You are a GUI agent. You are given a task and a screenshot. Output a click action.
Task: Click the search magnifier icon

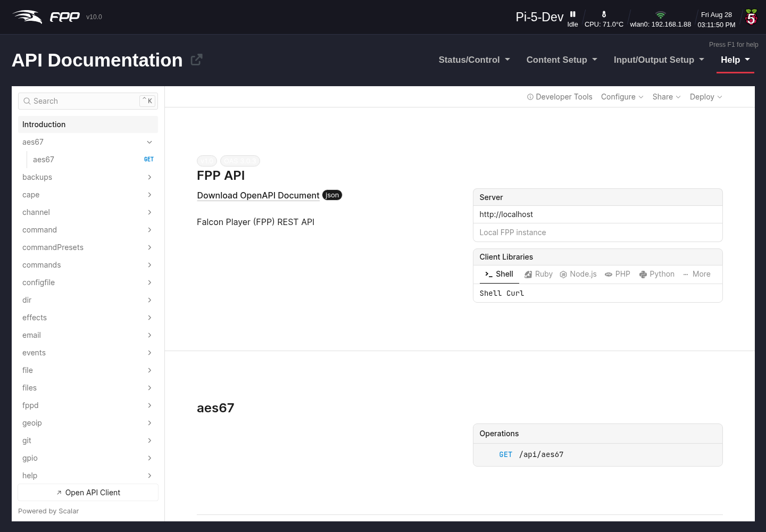(27, 101)
